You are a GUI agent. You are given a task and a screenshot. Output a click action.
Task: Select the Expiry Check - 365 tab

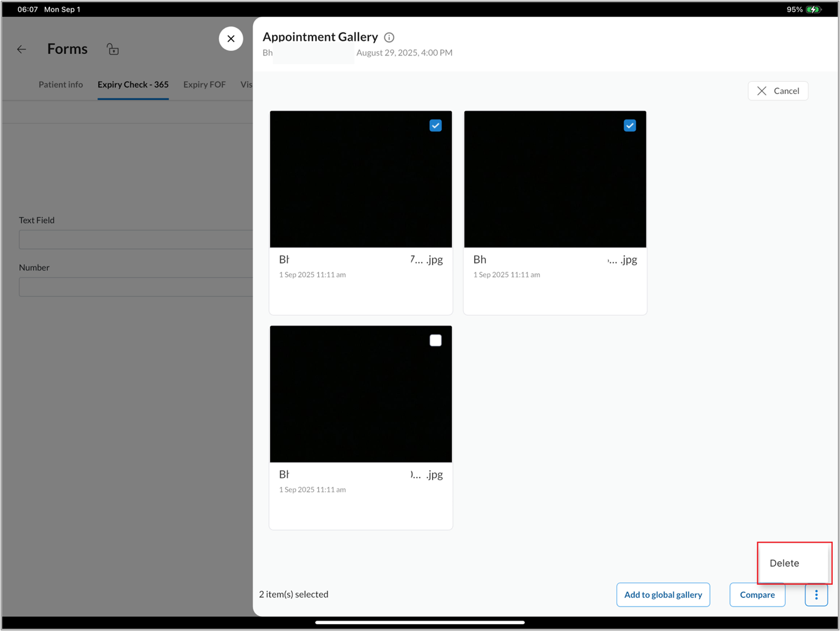(x=133, y=85)
